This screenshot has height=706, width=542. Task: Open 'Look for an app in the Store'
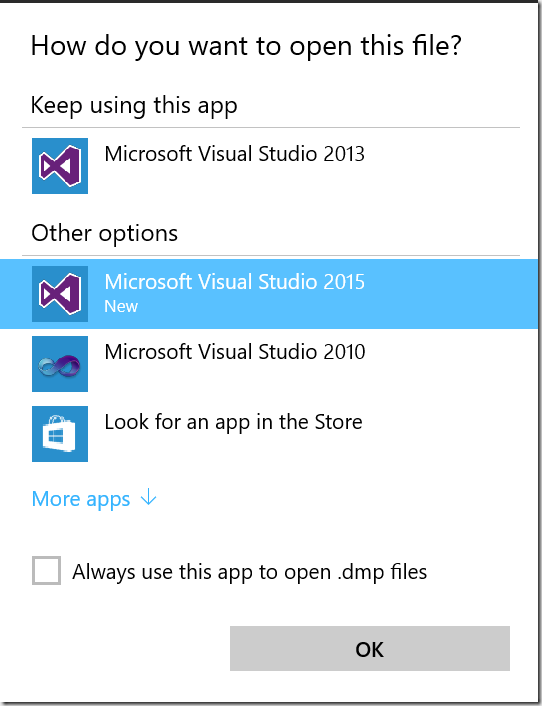pyautogui.click(x=233, y=422)
